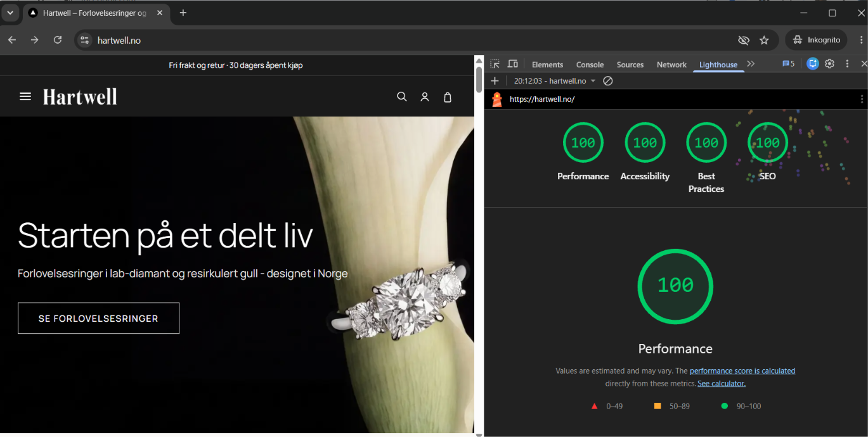
Task: Start a new Lighthouse report with plus icon
Action: (495, 81)
